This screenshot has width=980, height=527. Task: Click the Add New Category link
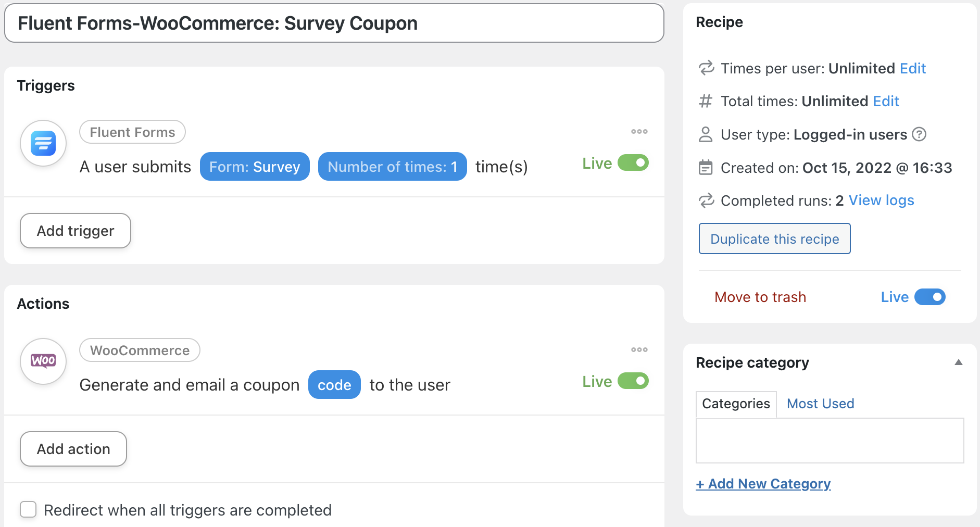[763, 484]
